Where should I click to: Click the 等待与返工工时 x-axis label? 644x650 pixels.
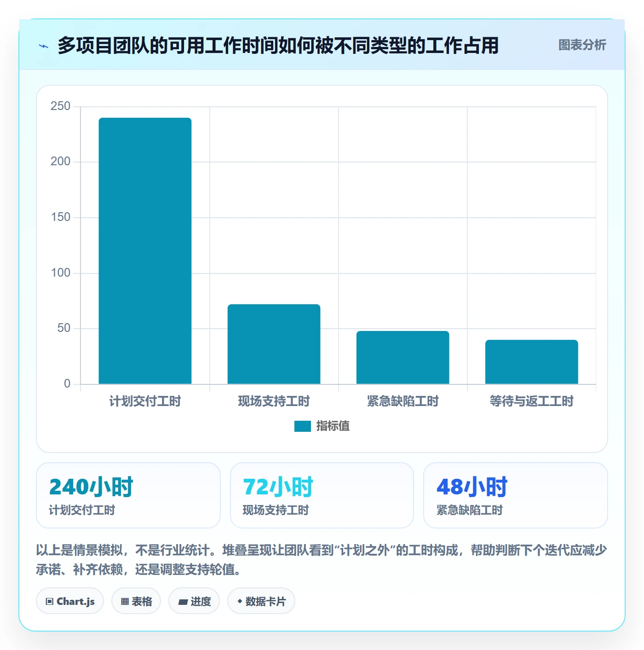click(x=531, y=401)
